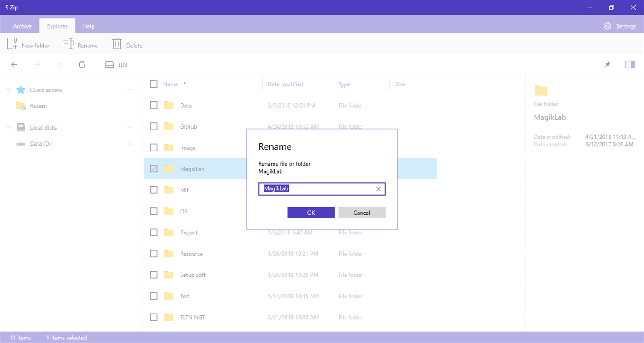Go back with the left arrow

[x=14, y=65]
